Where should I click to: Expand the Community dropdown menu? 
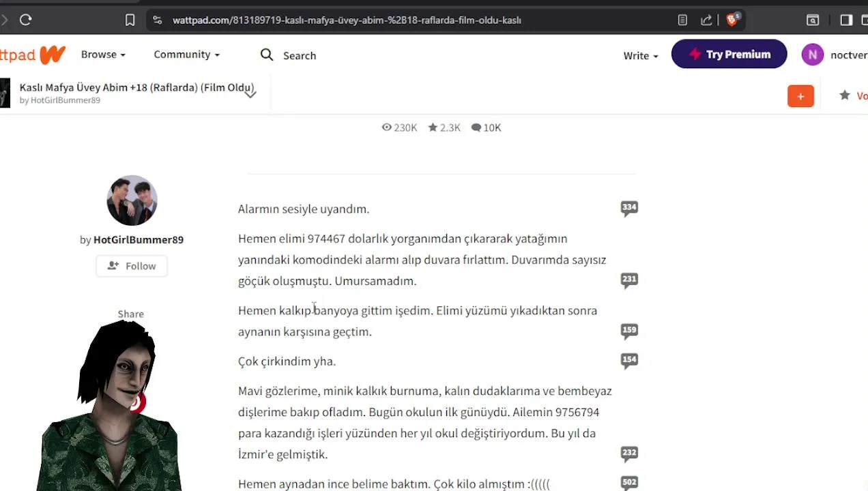pos(186,55)
